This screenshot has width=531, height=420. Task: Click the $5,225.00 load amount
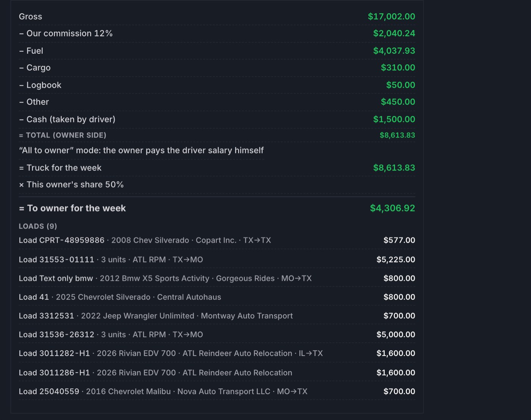(396, 260)
